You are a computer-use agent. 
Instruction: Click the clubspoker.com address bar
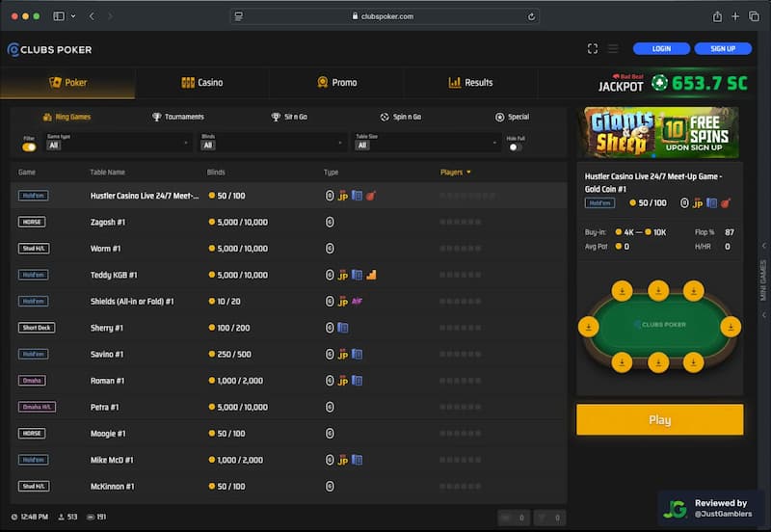point(385,16)
